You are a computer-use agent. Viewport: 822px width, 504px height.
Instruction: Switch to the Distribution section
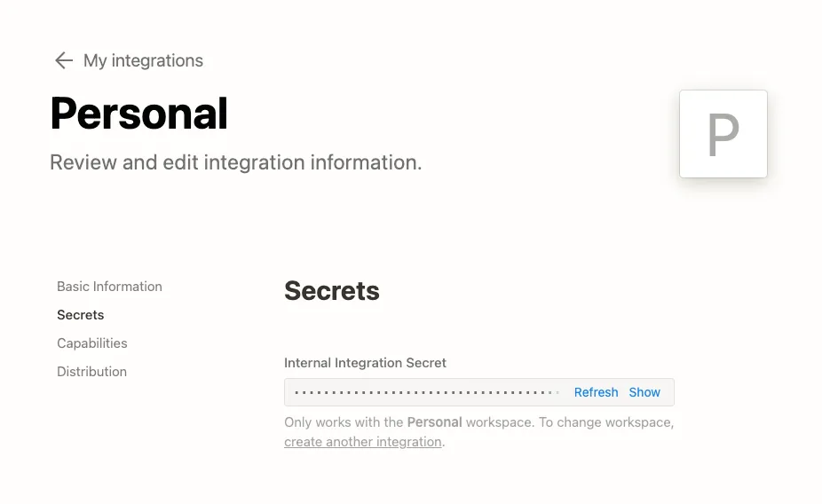91,372
